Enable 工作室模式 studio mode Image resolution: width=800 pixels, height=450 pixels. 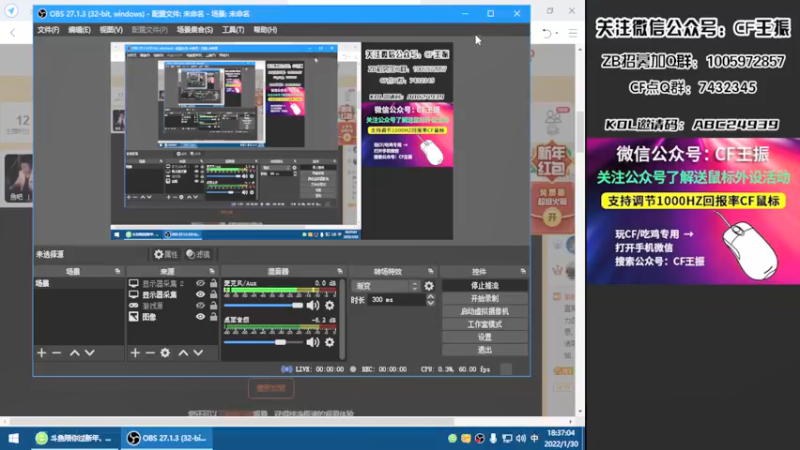coord(485,324)
